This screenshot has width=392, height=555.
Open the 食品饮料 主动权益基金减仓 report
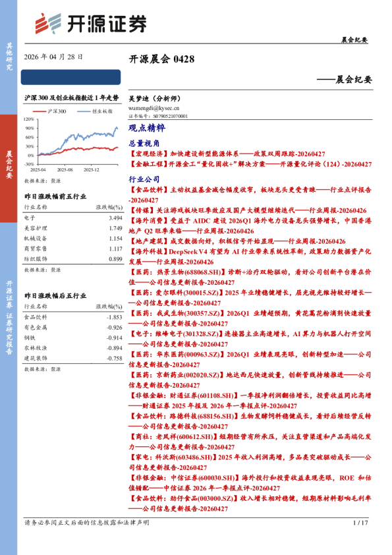[x=250, y=194]
